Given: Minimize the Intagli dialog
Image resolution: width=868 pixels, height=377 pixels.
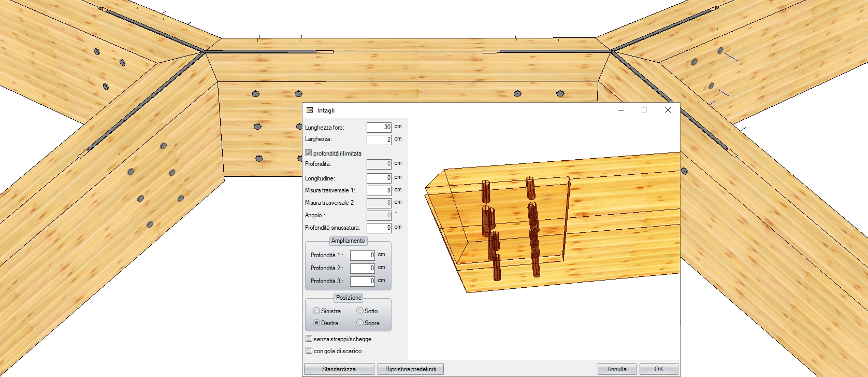Looking at the screenshot, I should coord(620,110).
